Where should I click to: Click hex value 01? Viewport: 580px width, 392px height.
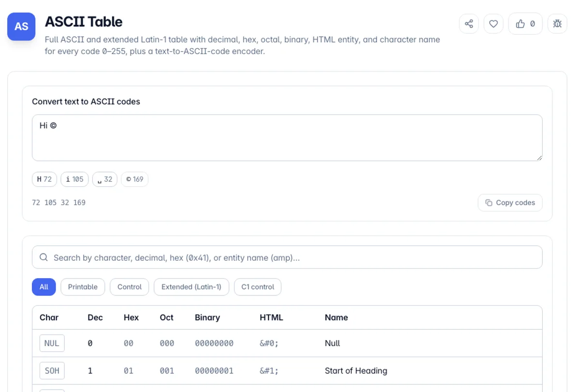[x=129, y=371]
